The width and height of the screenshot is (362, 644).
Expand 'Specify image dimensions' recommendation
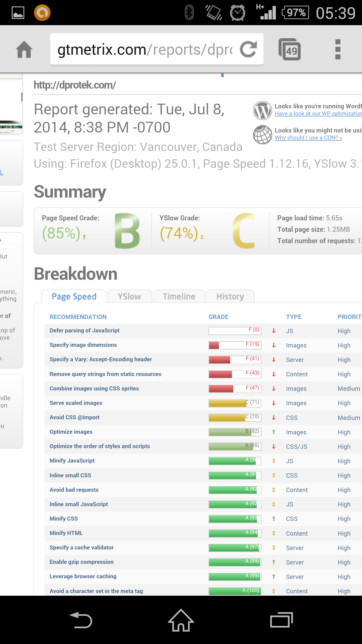[83, 345]
